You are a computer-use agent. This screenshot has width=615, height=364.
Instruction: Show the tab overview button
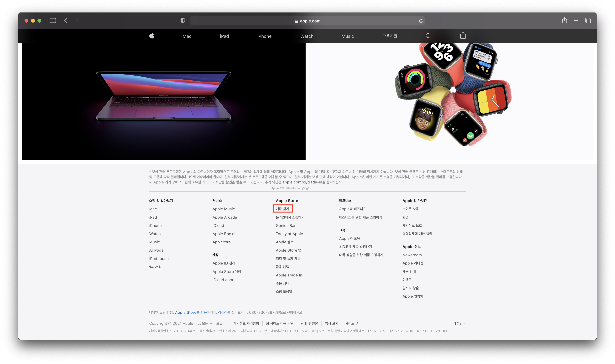point(588,21)
